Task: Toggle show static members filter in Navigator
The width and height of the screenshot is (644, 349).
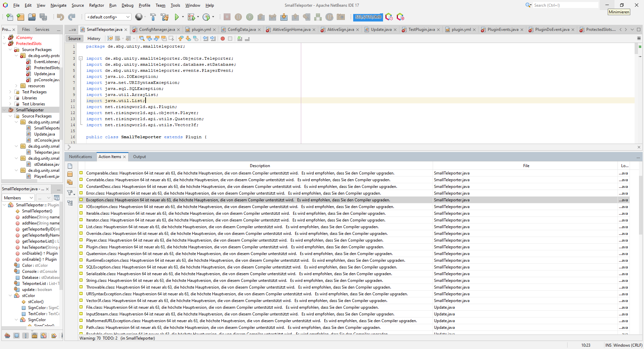Action: tap(25, 336)
